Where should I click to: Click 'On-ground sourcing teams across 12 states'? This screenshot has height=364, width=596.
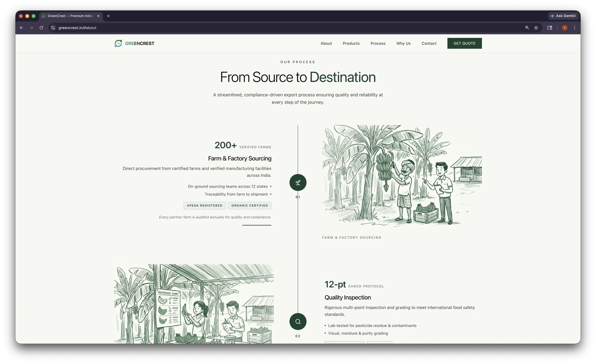coord(228,186)
